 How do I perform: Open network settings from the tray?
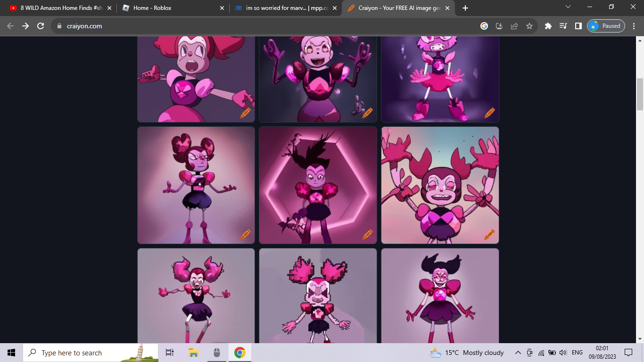[x=541, y=353]
